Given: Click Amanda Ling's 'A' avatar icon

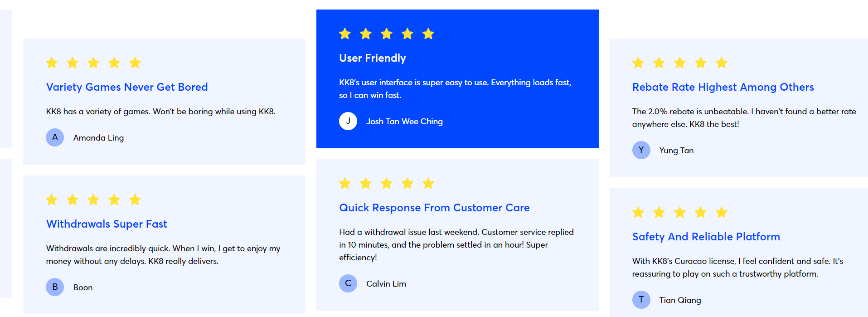Looking at the screenshot, I should point(55,137).
